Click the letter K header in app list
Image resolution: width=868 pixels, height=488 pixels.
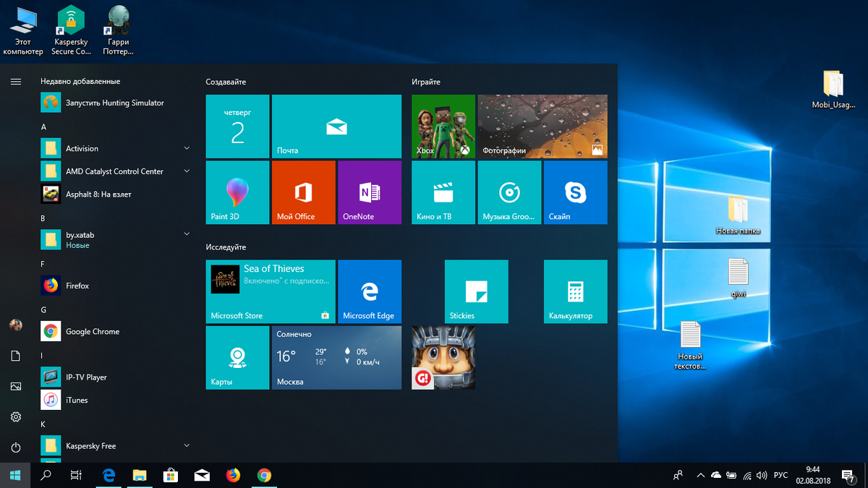[x=43, y=424]
